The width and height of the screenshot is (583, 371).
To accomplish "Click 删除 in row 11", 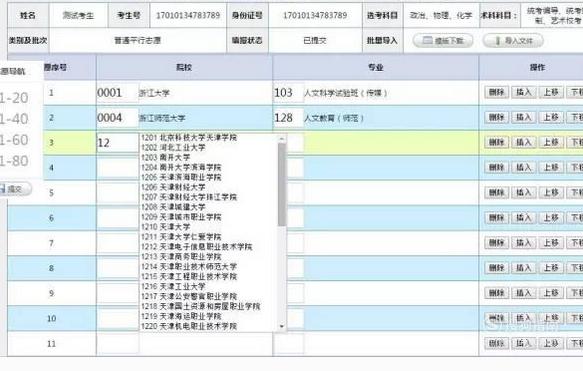I will click(496, 343).
